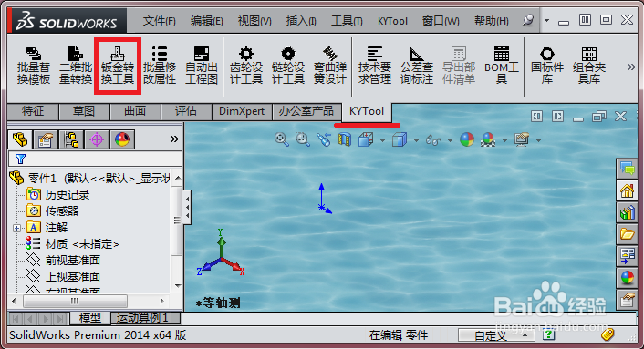Click the feature tree filter input field
644x349 pixels.
point(95,159)
